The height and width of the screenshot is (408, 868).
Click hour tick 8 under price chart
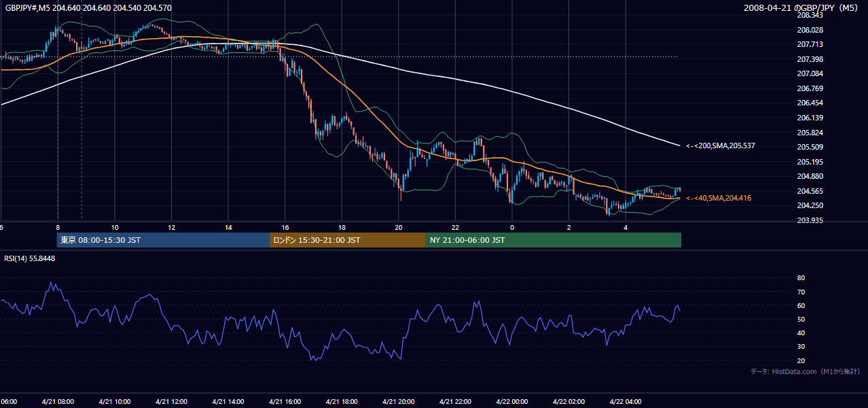click(58, 227)
